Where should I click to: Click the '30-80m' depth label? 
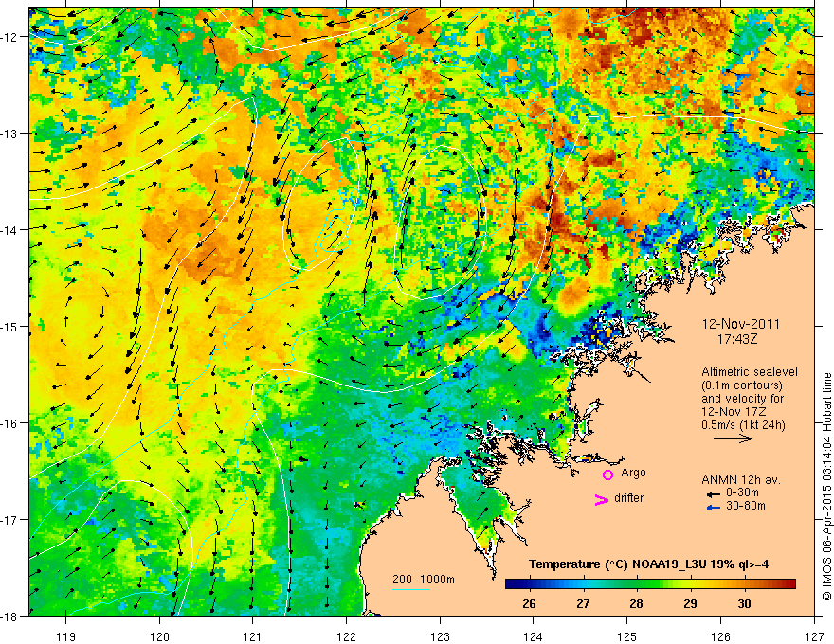tap(746, 506)
